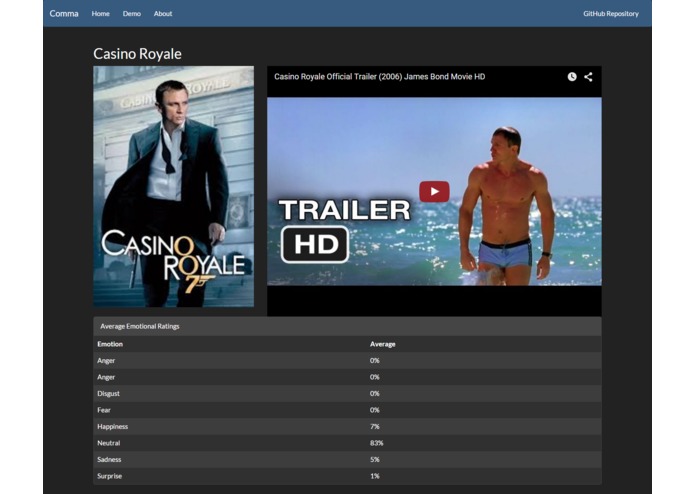Select the Surprise row label
Image resolution: width=695 pixels, height=494 pixels.
click(109, 476)
